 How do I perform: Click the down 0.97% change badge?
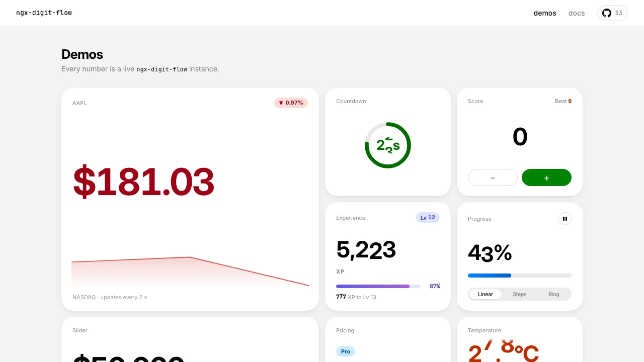[x=291, y=103]
